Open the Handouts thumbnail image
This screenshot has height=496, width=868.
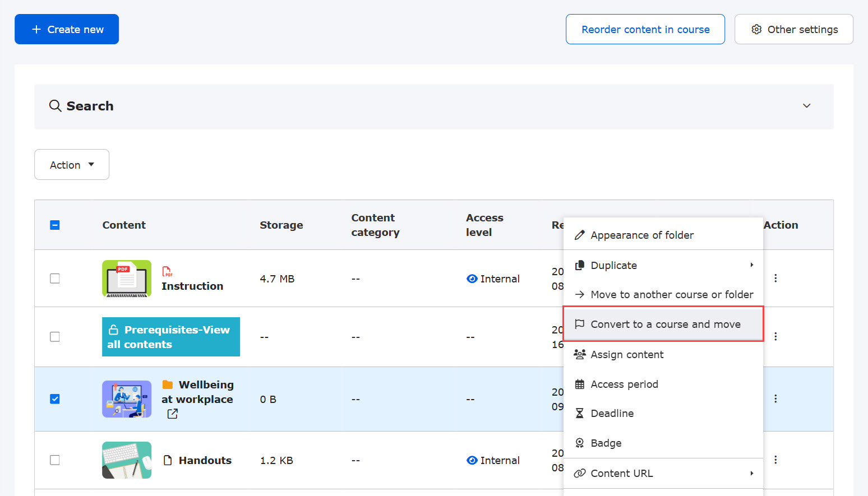(x=127, y=460)
